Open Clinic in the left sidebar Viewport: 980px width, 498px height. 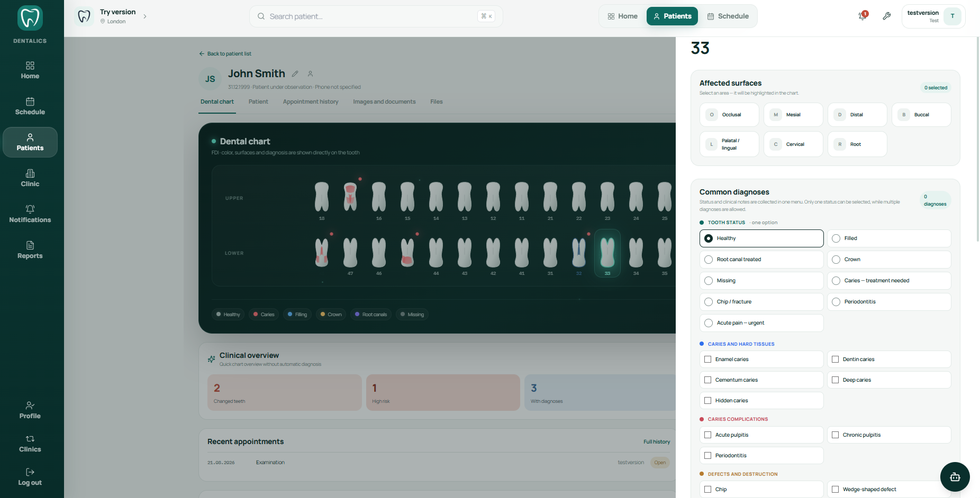point(30,178)
